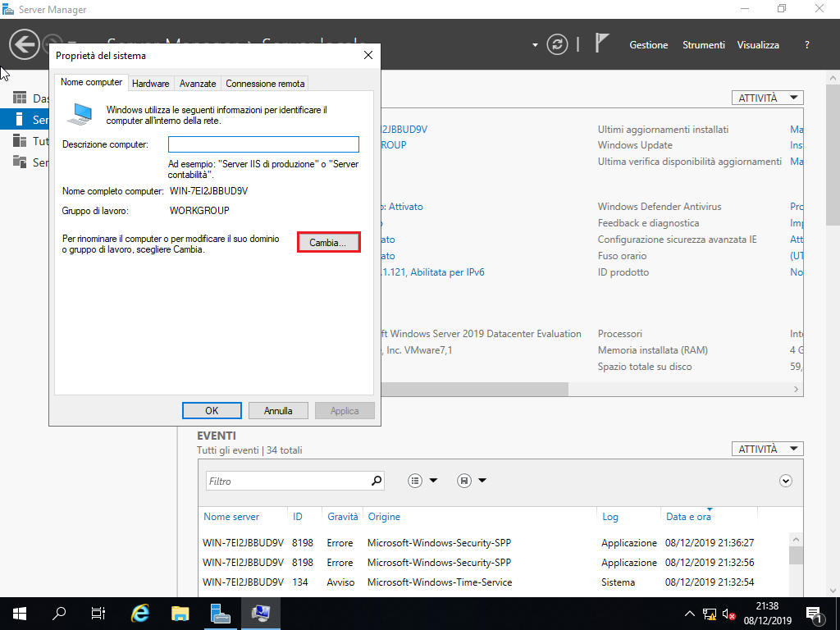840x630 pixels.
Task: Switch to the Hardware tab
Action: click(151, 84)
